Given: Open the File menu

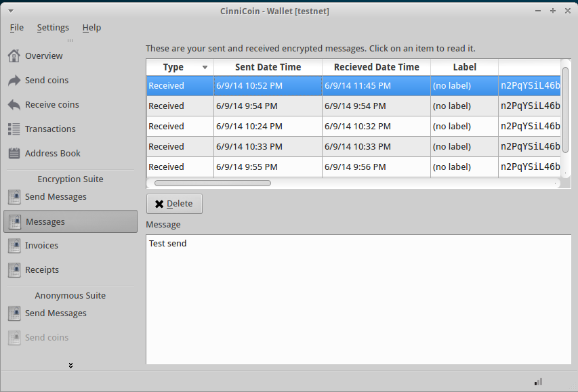Looking at the screenshot, I should [x=16, y=28].
